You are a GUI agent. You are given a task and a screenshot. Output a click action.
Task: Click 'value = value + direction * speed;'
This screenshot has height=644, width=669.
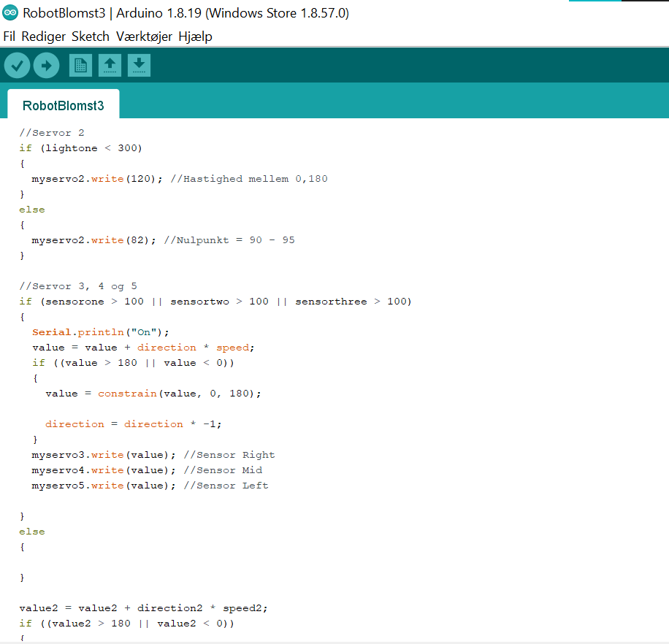[143, 348]
